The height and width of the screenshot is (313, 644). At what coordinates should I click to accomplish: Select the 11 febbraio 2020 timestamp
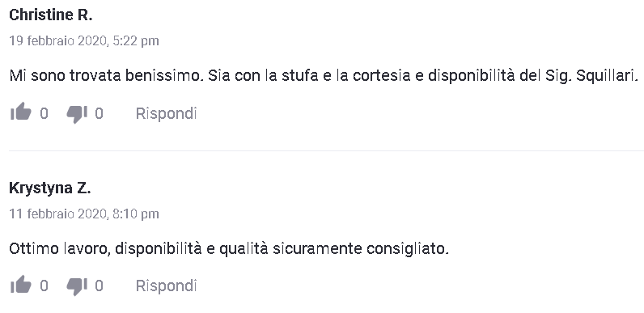coord(84,214)
